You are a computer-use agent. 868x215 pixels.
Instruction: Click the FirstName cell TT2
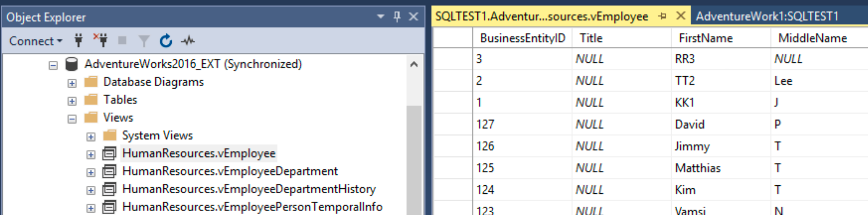coord(721,81)
